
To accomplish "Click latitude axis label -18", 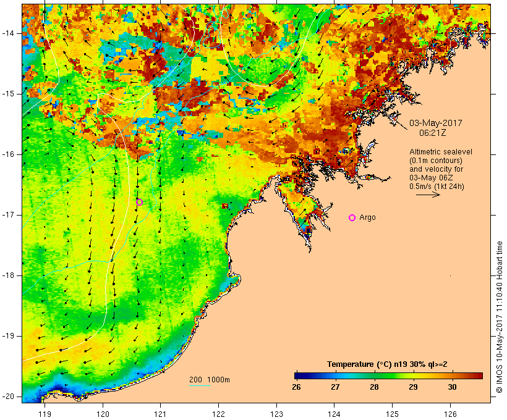I will click(x=7, y=275).
